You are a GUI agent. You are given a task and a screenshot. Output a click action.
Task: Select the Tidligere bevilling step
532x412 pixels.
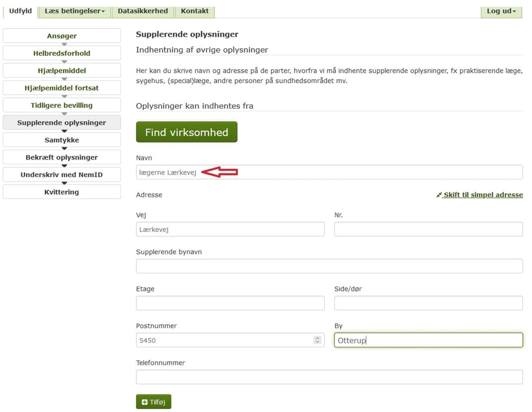(62, 105)
